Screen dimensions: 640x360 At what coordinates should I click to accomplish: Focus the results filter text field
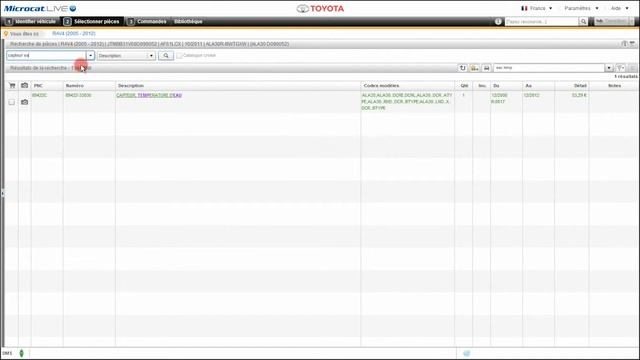(549, 68)
